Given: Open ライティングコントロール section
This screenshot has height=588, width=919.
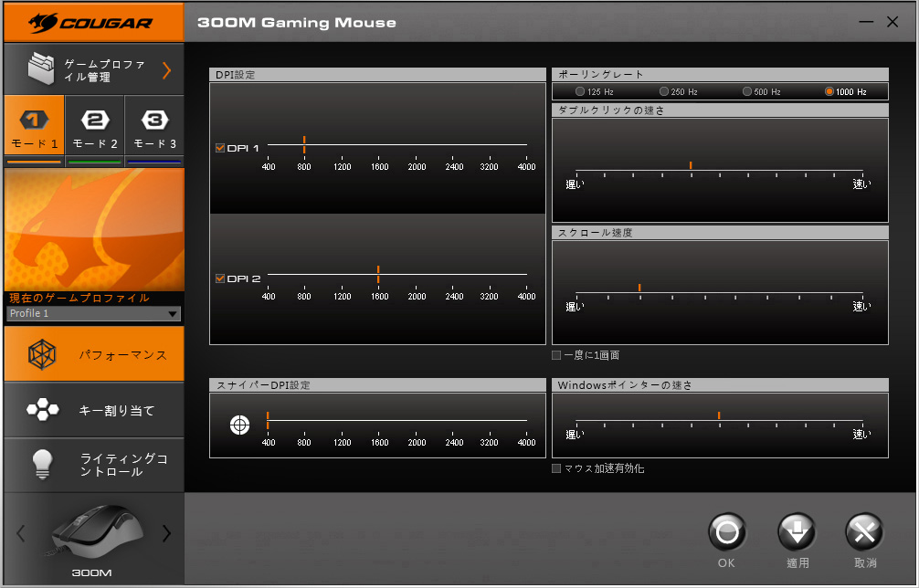Looking at the screenshot, I should coord(94,465).
